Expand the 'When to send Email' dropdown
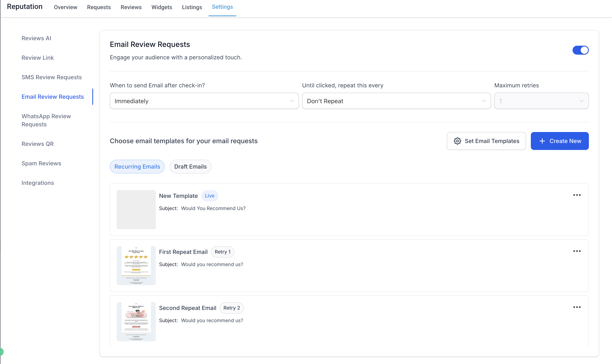The width and height of the screenshot is (612, 364). tap(204, 101)
